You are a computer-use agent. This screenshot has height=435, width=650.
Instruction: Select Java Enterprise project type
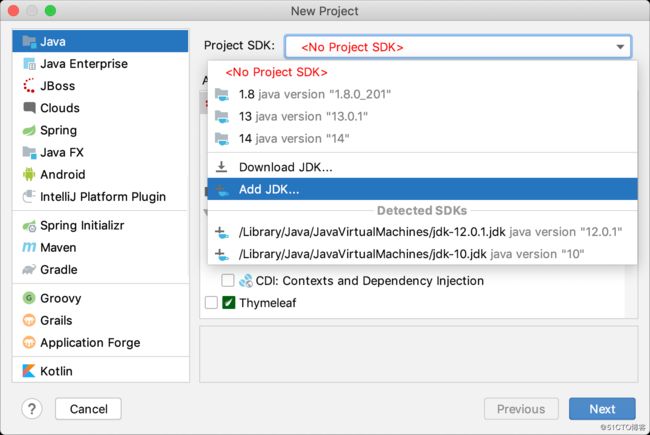coord(101,64)
